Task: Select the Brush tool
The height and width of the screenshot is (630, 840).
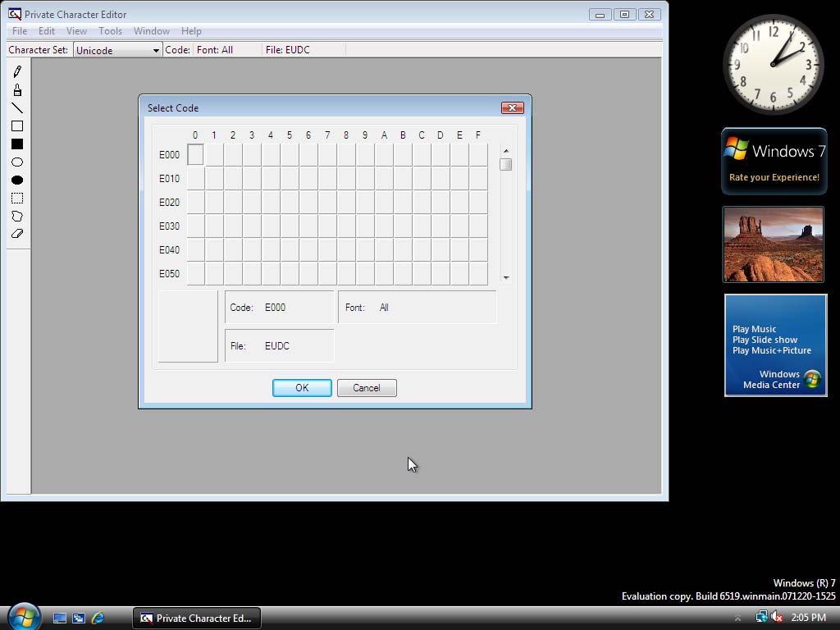Action: click(17, 90)
